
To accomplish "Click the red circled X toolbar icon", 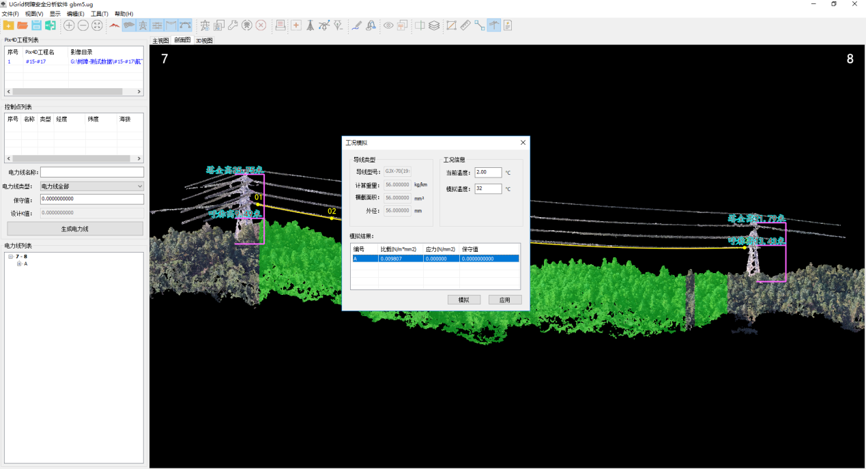I will (x=261, y=25).
